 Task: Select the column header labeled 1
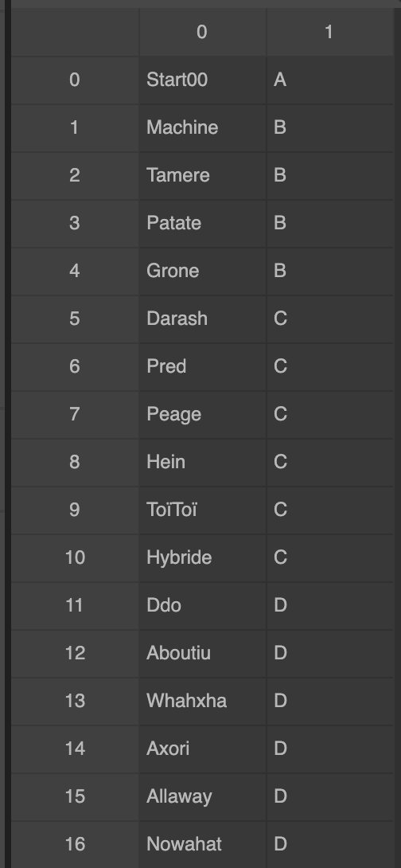coord(329,32)
